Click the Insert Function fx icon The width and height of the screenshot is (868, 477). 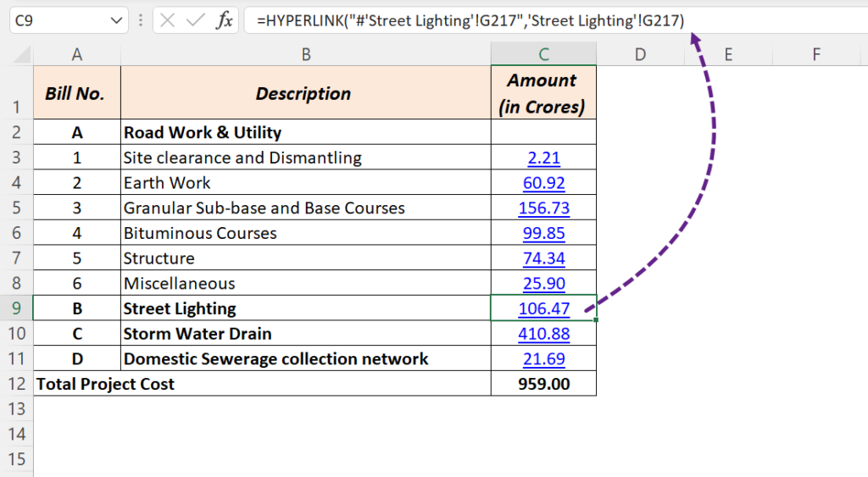click(x=224, y=21)
